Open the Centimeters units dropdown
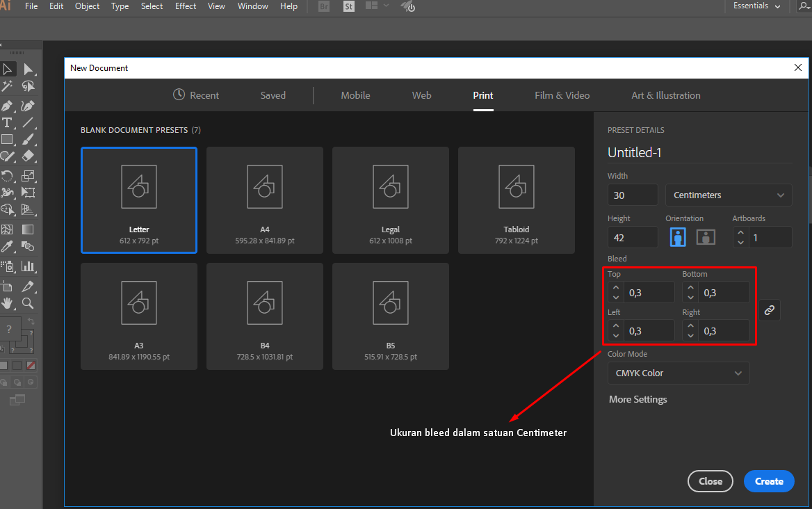Image resolution: width=812 pixels, height=509 pixels. [729, 195]
